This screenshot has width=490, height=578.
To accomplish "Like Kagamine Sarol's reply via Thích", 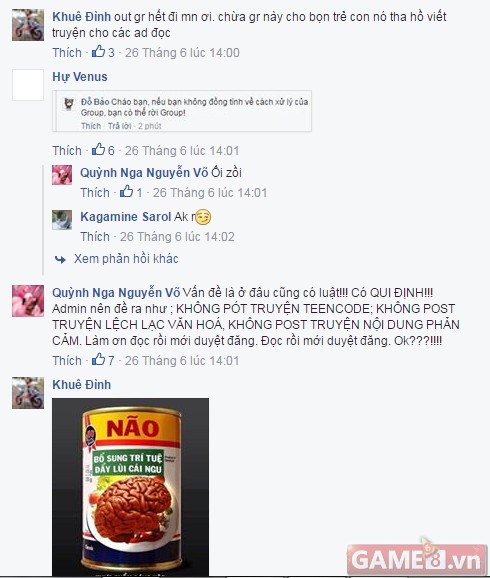I will pos(95,237).
